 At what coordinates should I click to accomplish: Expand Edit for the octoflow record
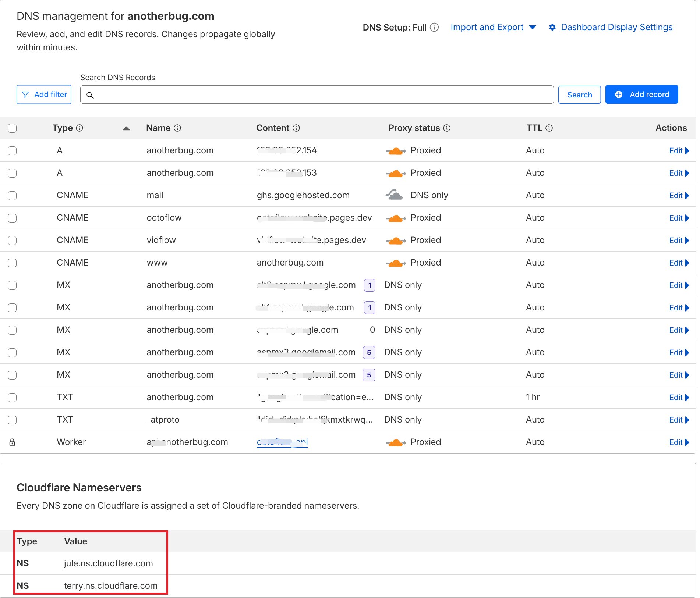tap(679, 218)
